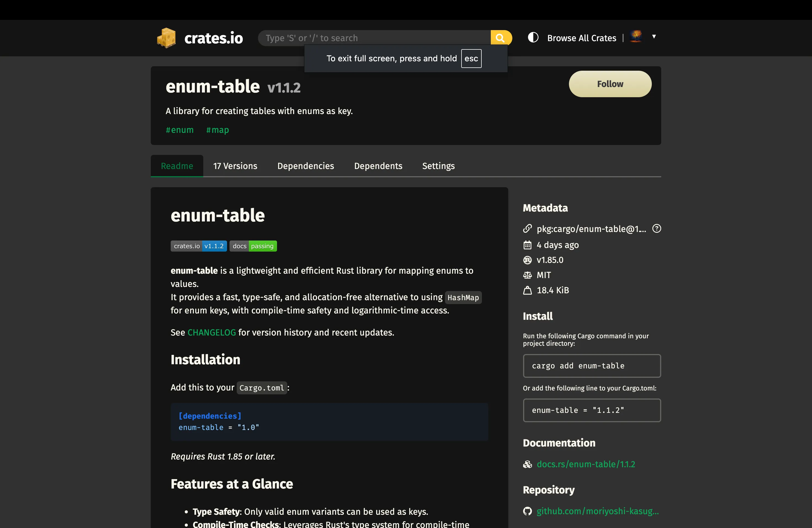
Task: Click the yellow search magnifier button
Action: (x=500, y=38)
